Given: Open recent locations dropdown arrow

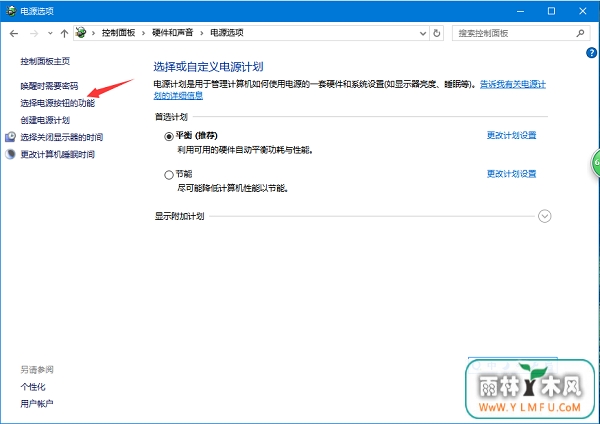Looking at the screenshot, I should [x=50, y=34].
